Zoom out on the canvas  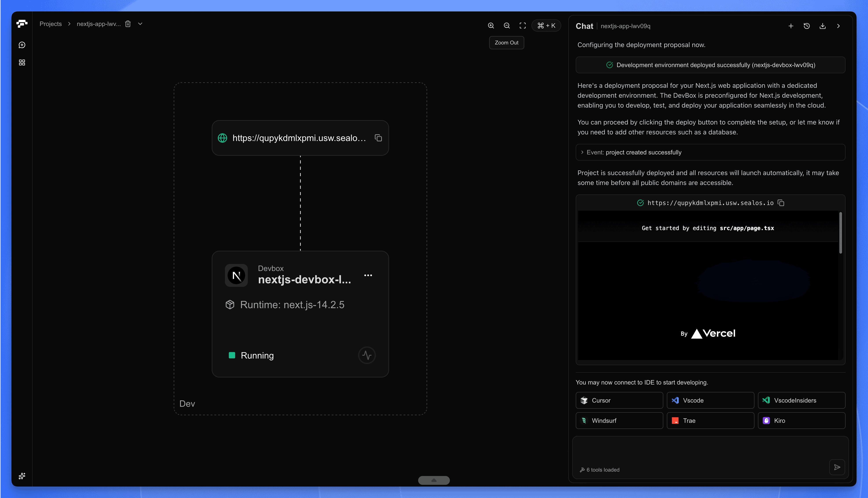point(507,26)
